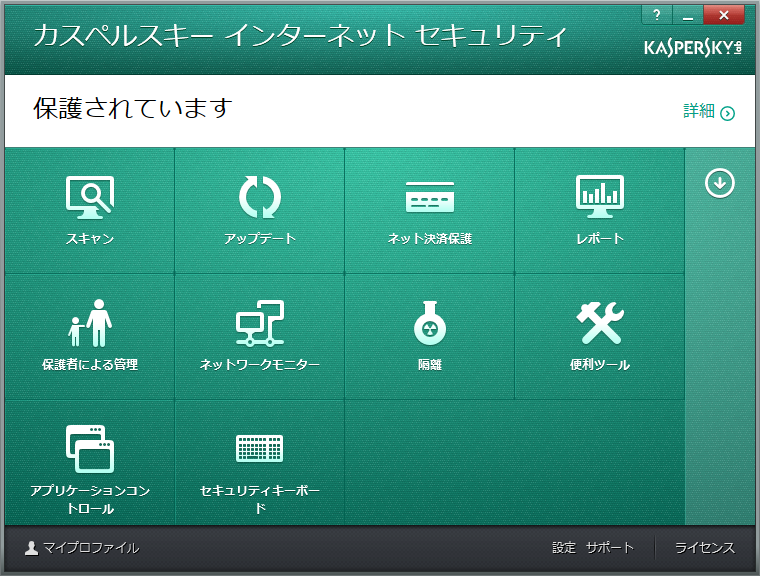The height and width of the screenshot is (576, 760).
Task: Open ライセンス license link
Action: click(x=705, y=548)
